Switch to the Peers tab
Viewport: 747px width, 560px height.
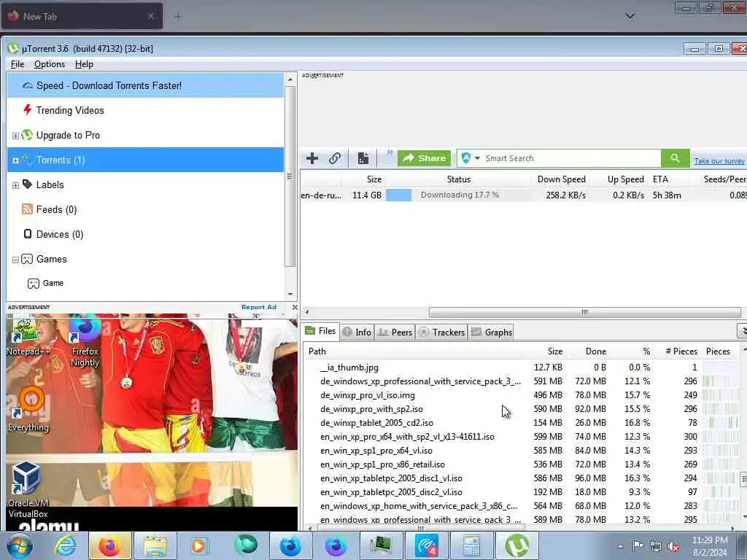coord(395,332)
